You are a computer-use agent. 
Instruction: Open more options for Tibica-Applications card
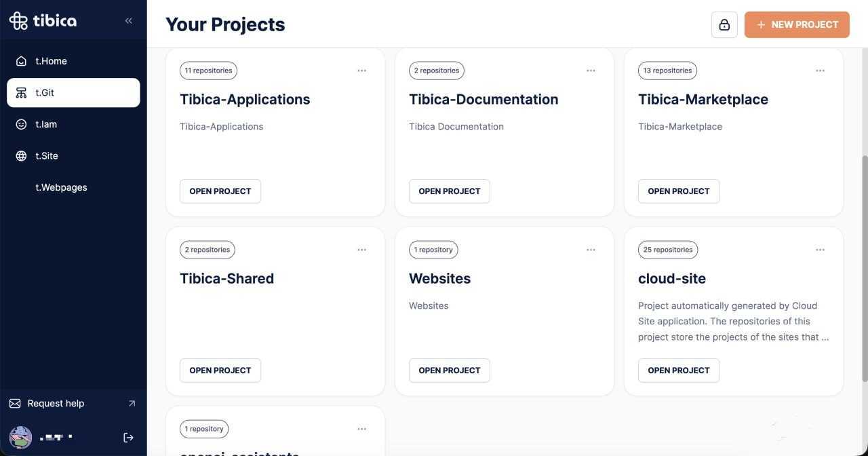click(x=362, y=71)
